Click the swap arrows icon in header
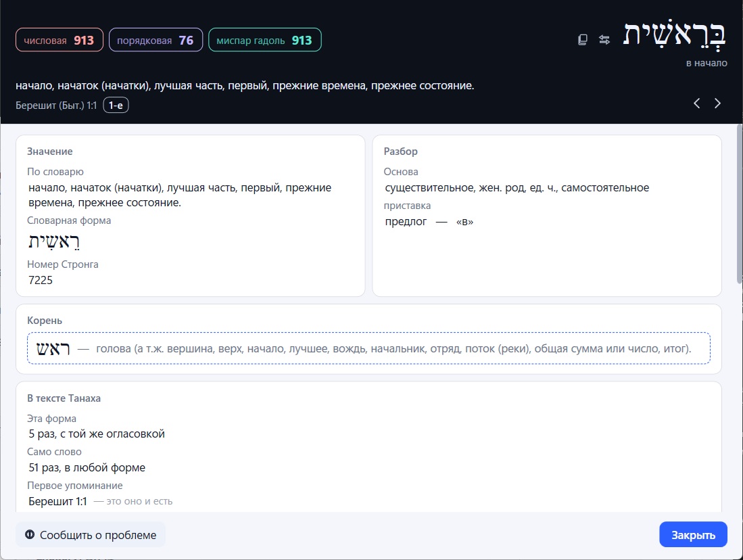 point(604,40)
